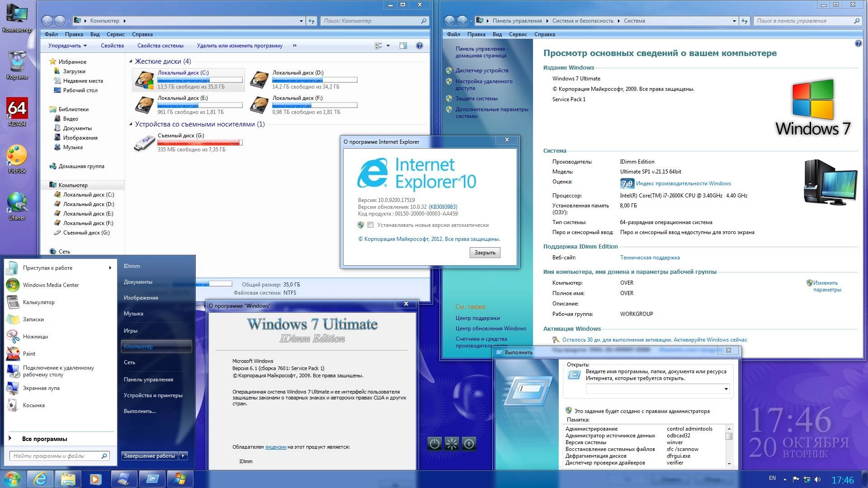Show hidden tray icons arrow

click(785, 479)
